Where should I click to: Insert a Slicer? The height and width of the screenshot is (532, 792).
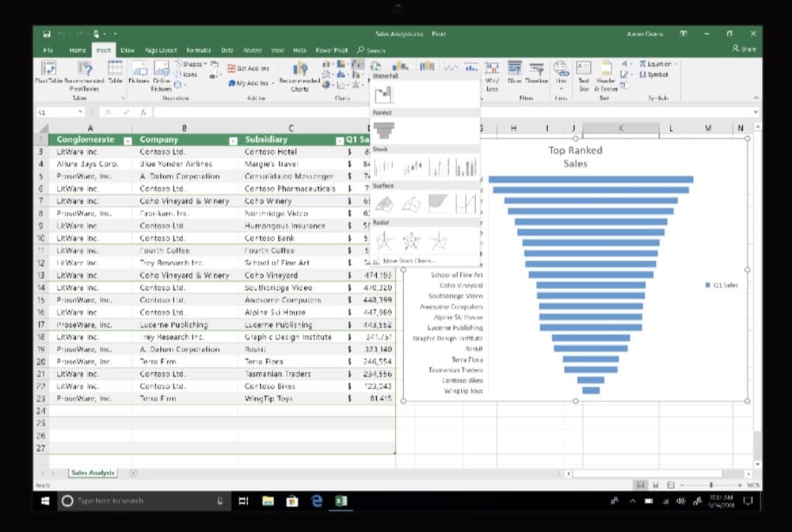(x=514, y=72)
